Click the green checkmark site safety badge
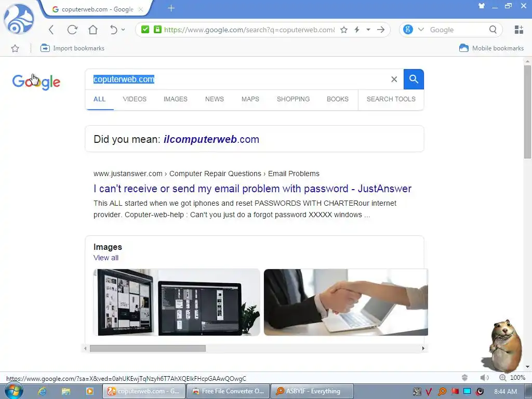532x399 pixels. (145, 30)
